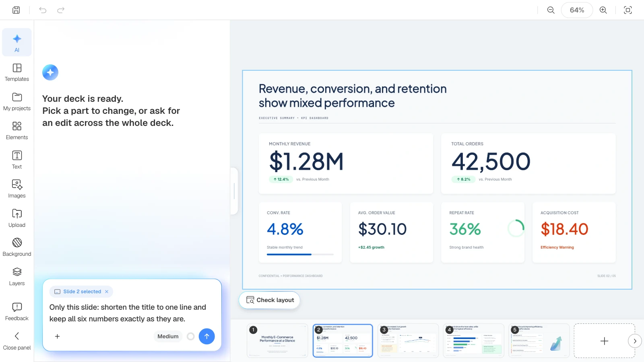Click the panel collapse handle
The image size is (644, 362).
point(234,191)
